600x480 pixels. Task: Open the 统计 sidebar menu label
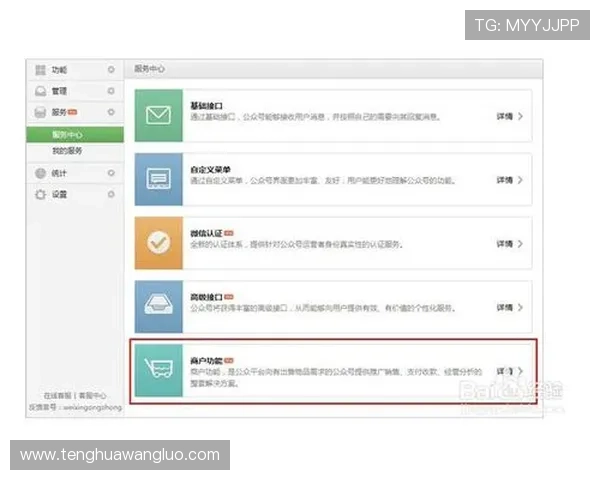(x=59, y=173)
